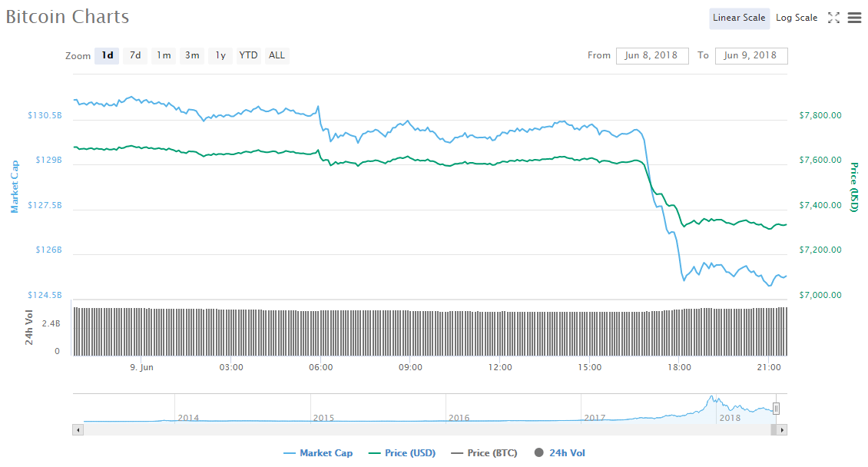Click the left arrow on the range navigator
The image size is (868, 467).
tap(78, 430)
